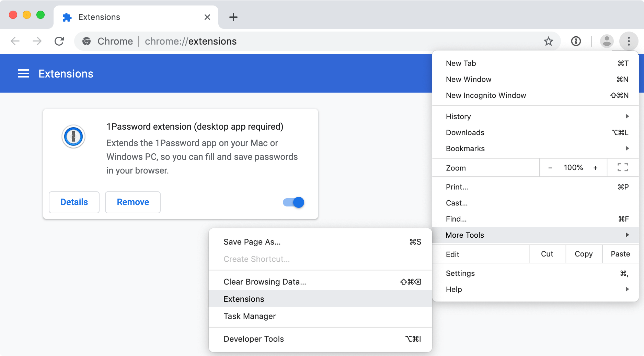Decrease zoom with the minus button
644x356 pixels.
[x=550, y=168]
